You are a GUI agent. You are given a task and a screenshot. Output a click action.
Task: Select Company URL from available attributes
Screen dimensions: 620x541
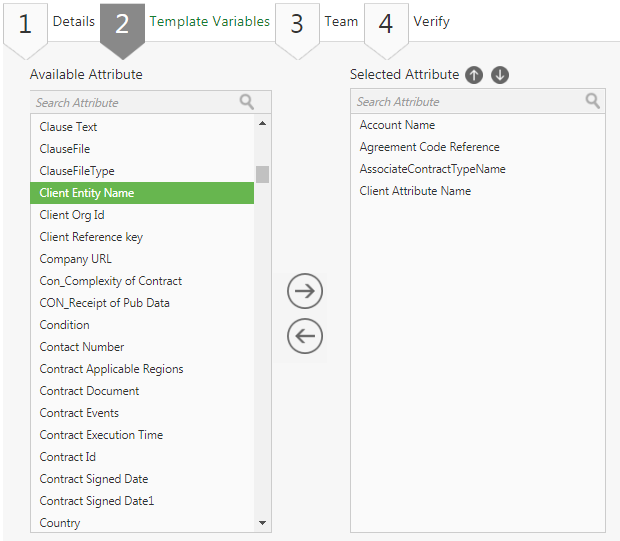75,259
